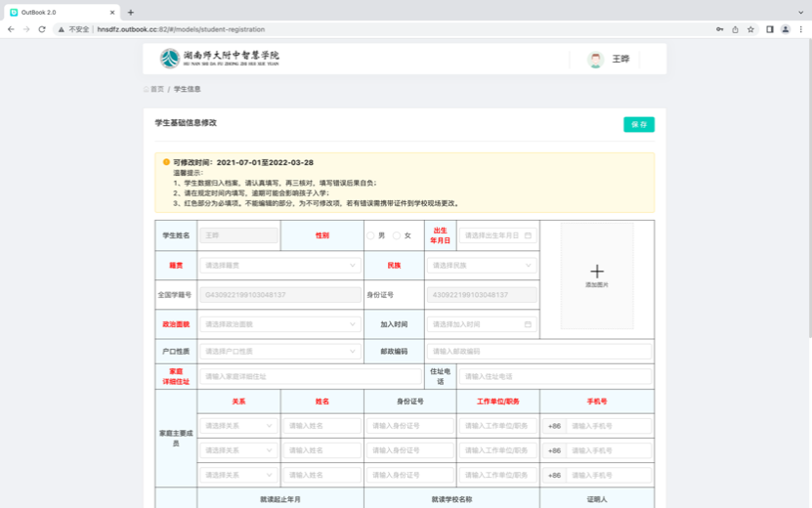Click the user avatar 王晔
Image resolution: width=812 pixels, height=508 pixels.
point(595,60)
